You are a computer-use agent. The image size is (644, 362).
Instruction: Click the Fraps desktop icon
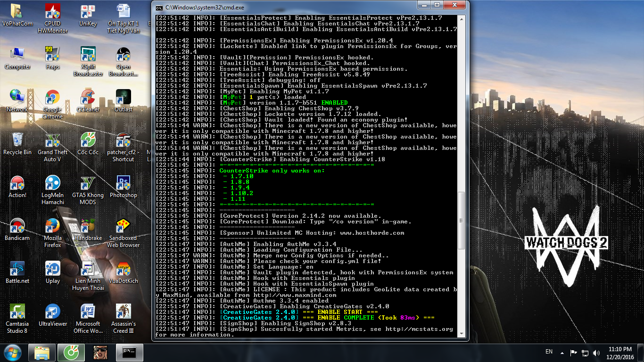pos(52,55)
